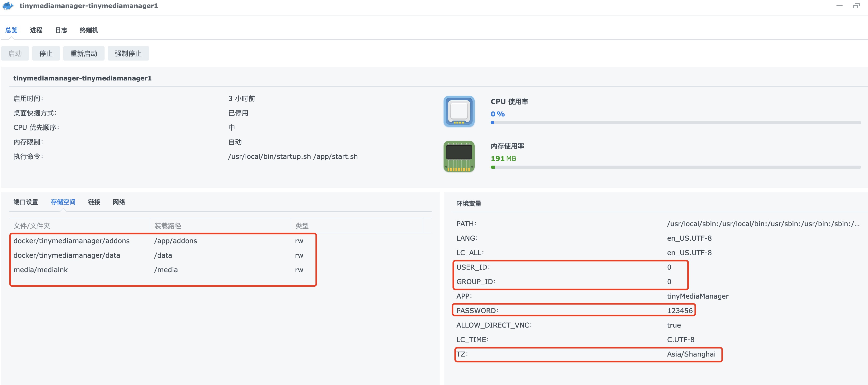This screenshot has width=868, height=385.
Task: Stop the container with 停止
Action: tap(46, 54)
